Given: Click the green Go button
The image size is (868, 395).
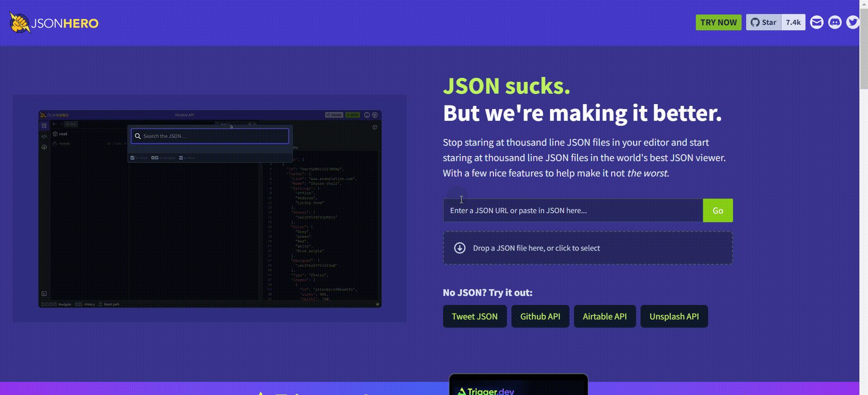Looking at the screenshot, I should click(718, 210).
